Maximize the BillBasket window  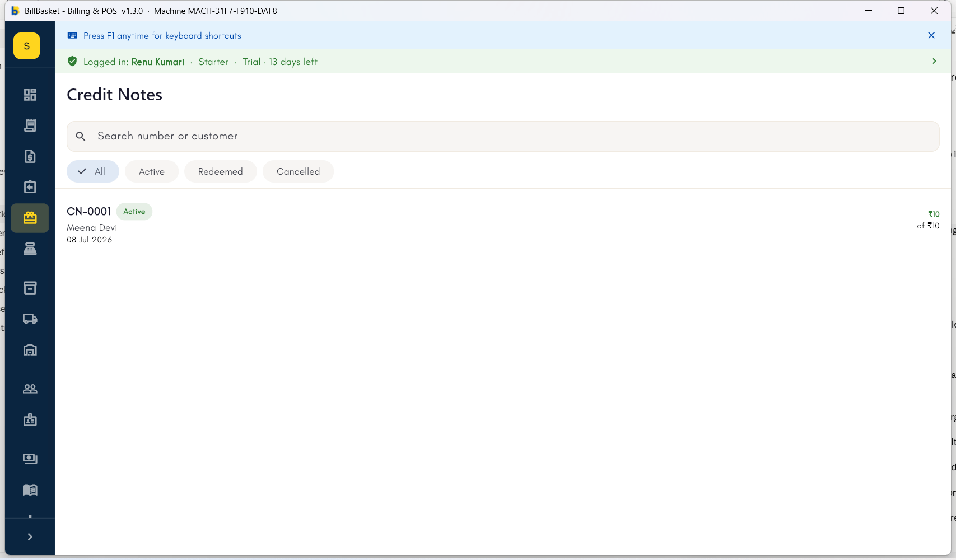click(x=901, y=11)
